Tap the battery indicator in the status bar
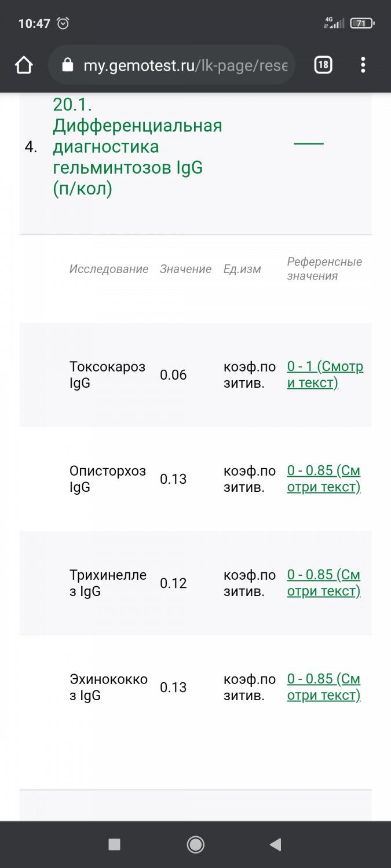This screenshot has width=391, height=868. (362, 23)
